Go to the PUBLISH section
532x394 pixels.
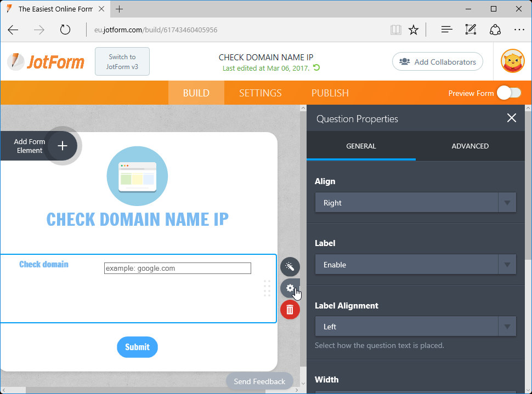[330, 93]
